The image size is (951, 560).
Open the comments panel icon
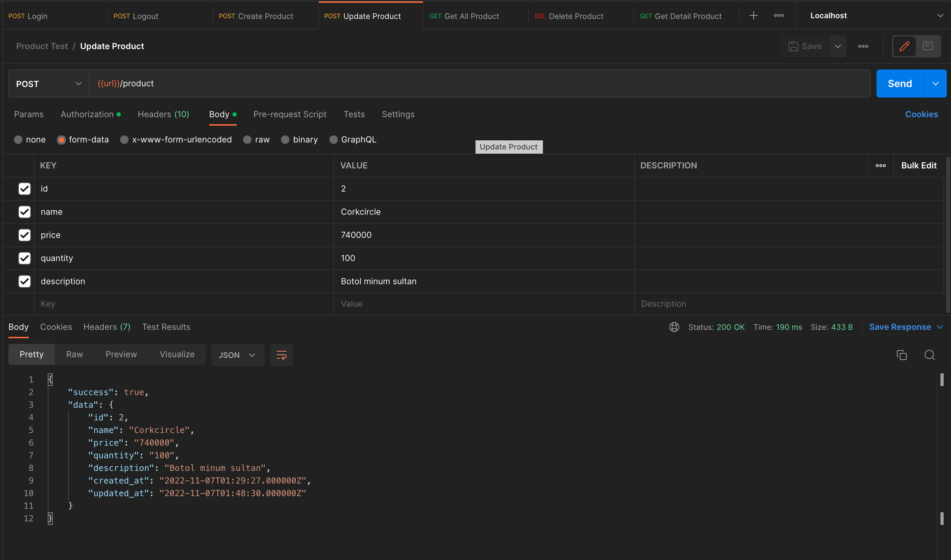point(927,46)
